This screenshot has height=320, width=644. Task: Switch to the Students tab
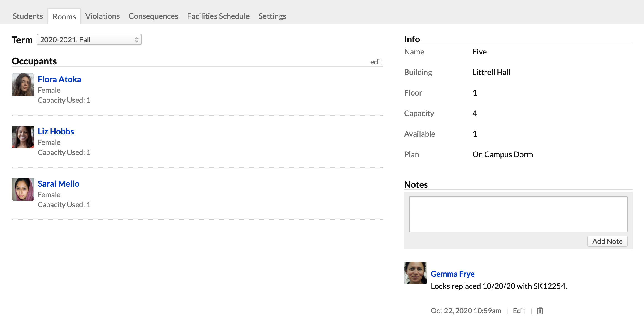click(x=28, y=16)
